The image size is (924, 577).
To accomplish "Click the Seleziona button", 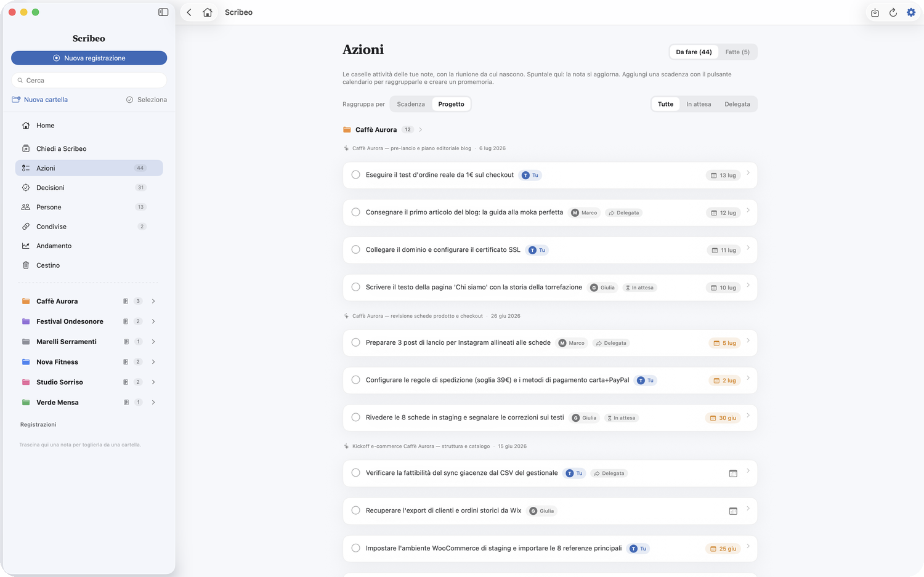I will 147,100.
